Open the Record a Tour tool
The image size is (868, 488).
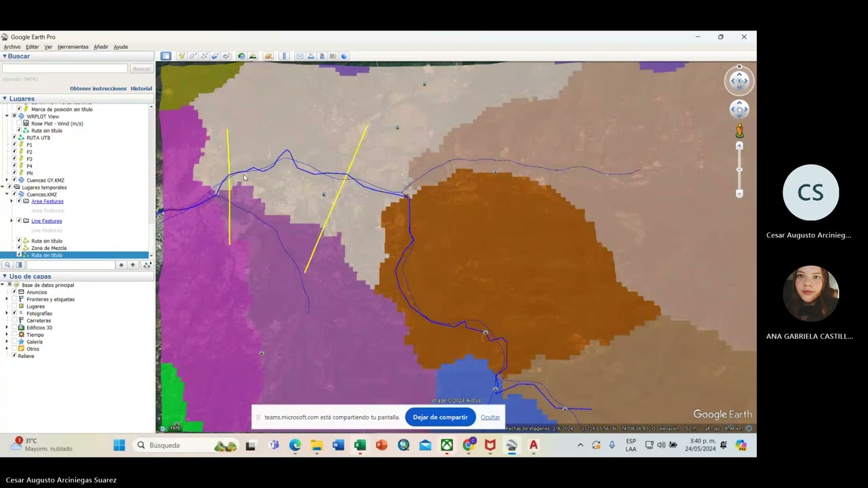tap(226, 56)
